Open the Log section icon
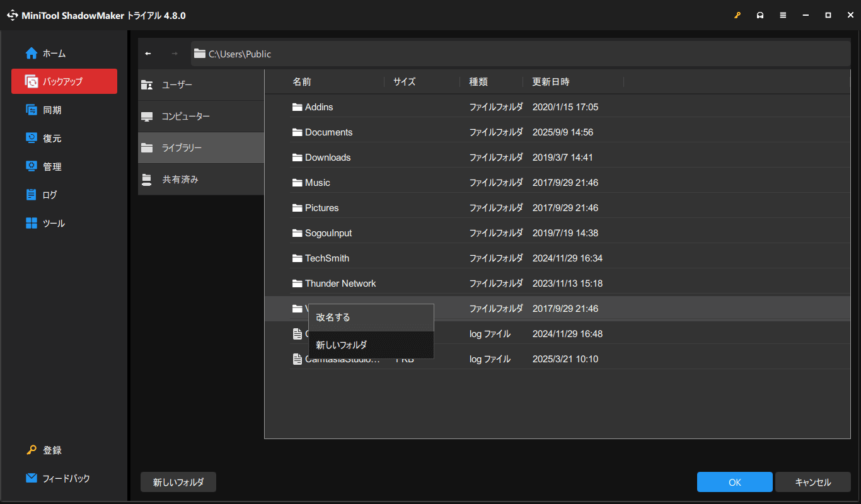Screen dimensions: 861x504 [32, 195]
